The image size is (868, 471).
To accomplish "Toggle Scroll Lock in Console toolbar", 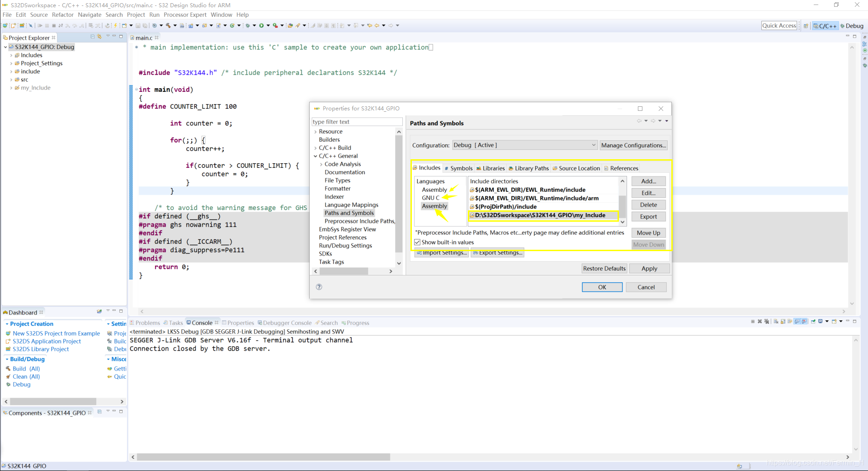I will pos(783,321).
